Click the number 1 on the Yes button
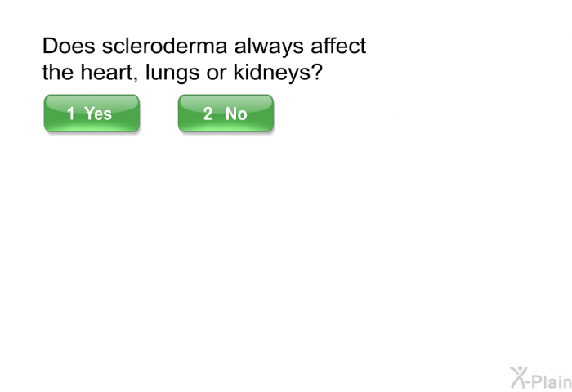 pyautogui.click(x=71, y=114)
